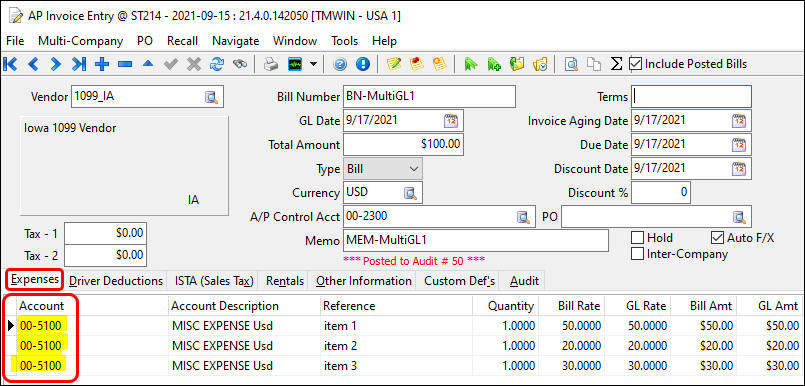
Task: Delete record with the minus icon
Action: pyautogui.click(x=125, y=64)
